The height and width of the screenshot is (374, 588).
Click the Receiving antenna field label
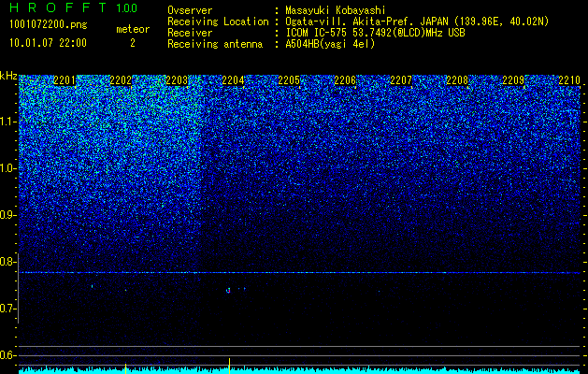(215, 44)
